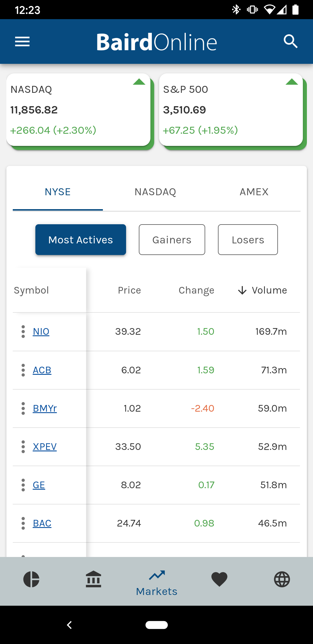Open the BAC stock link
Image resolution: width=313 pixels, height=644 pixels.
point(42,523)
